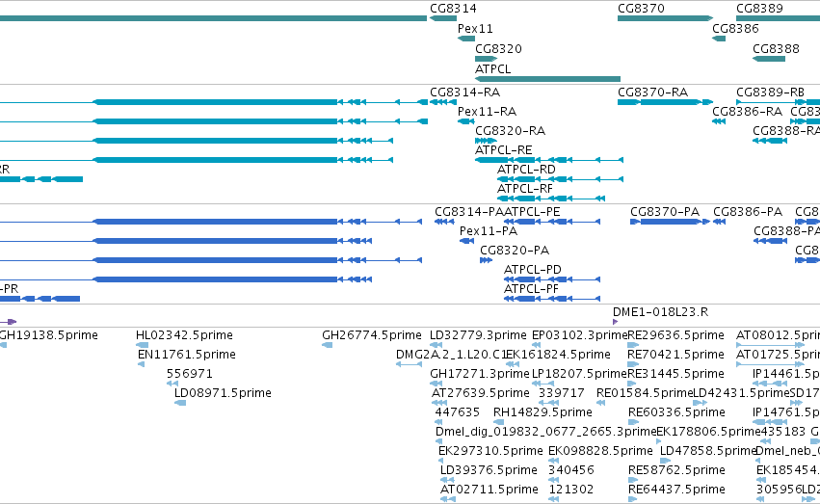Select the EK161824.5prime EST label
The height and width of the screenshot is (504, 820).
point(558,355)
